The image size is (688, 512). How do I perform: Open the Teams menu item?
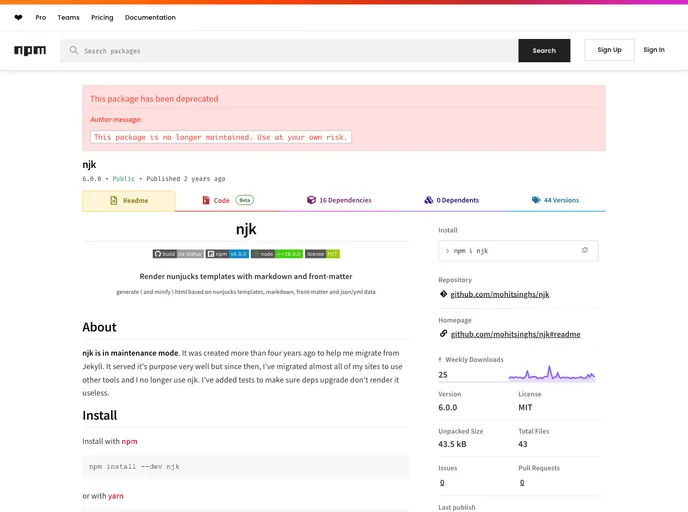[x=68, y=18]
